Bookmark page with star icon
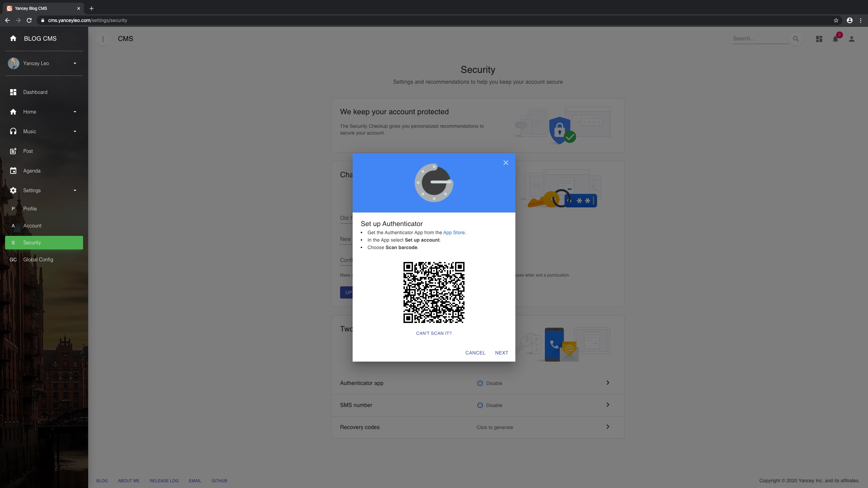868x488 pixels. coord(836,20)
